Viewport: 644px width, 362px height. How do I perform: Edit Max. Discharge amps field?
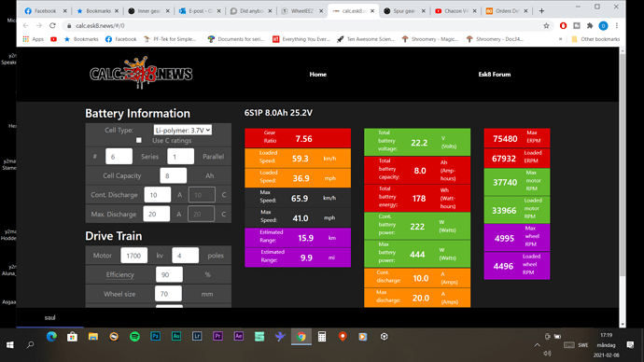(157, 214)
